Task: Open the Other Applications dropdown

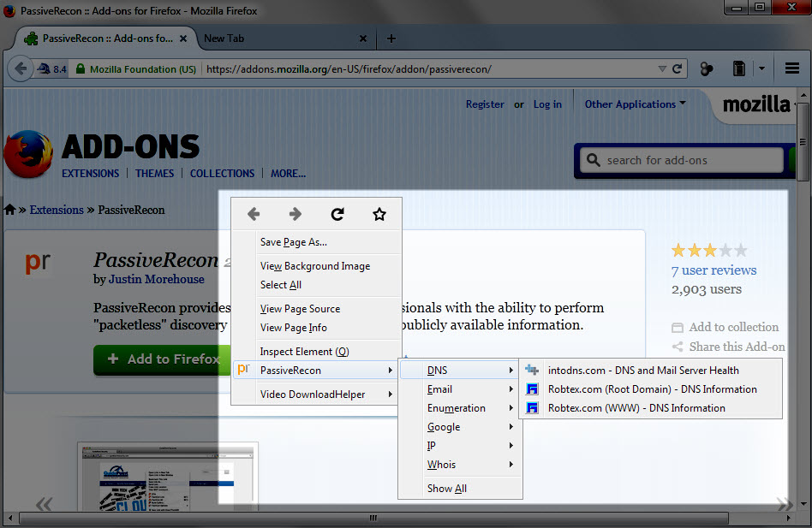Action: point(635,104)
